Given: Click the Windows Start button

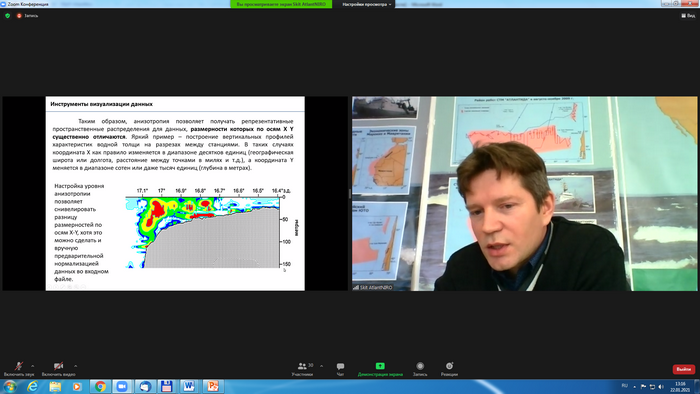Looking at the screenshot, I should pos(10,386).
